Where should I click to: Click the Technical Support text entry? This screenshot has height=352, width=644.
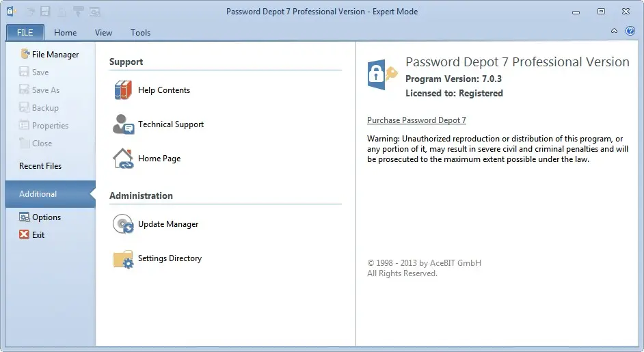[x=171, y=124]
